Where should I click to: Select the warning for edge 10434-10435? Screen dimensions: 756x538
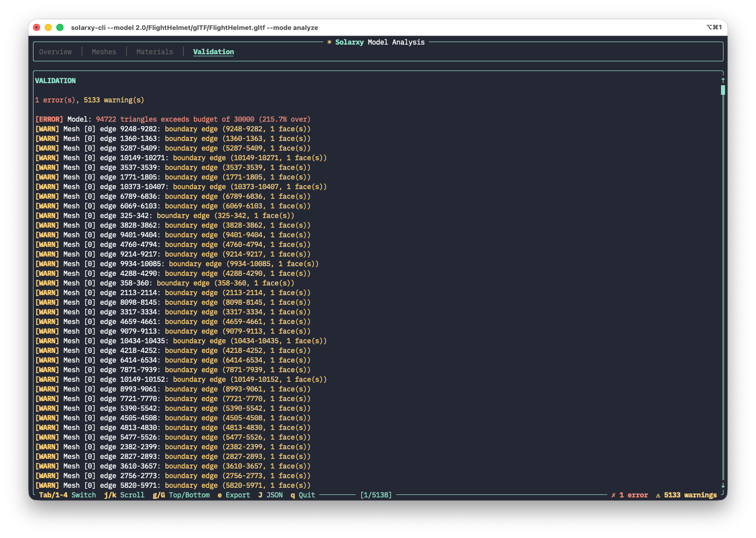(x=181, y=341)
